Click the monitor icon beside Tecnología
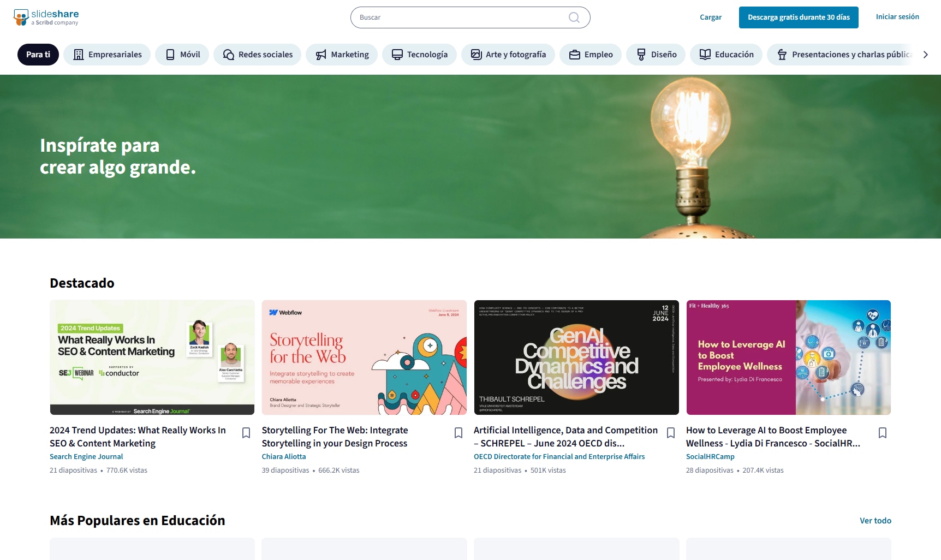The image size is (941, 560). pos(397,55)
